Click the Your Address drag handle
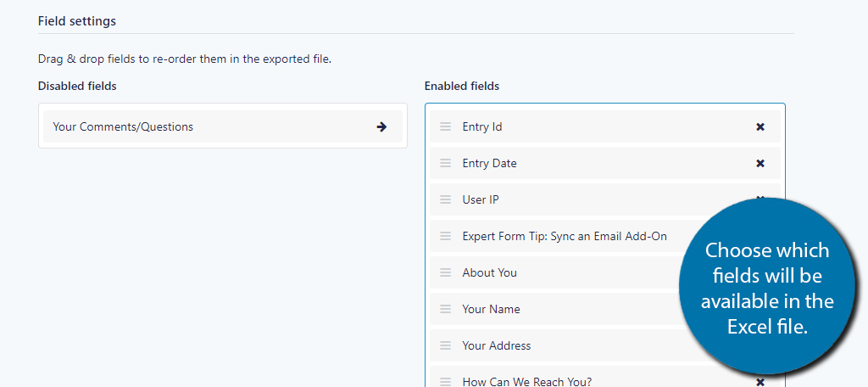868x387 pixels. click(446, 345)
